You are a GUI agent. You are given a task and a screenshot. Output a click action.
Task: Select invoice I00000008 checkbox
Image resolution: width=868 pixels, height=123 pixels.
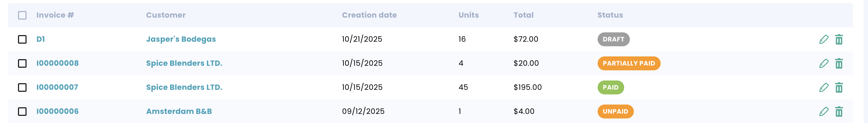pos(22,63)
